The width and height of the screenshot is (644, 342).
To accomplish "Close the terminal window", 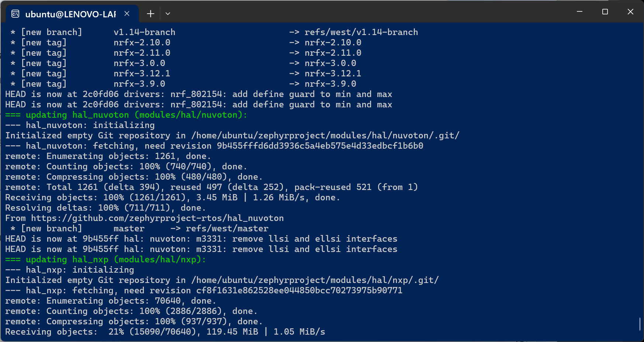I will (630, 12).
